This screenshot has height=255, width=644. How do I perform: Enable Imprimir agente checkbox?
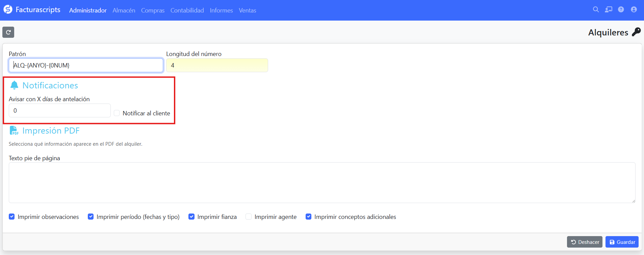point(249,217)
